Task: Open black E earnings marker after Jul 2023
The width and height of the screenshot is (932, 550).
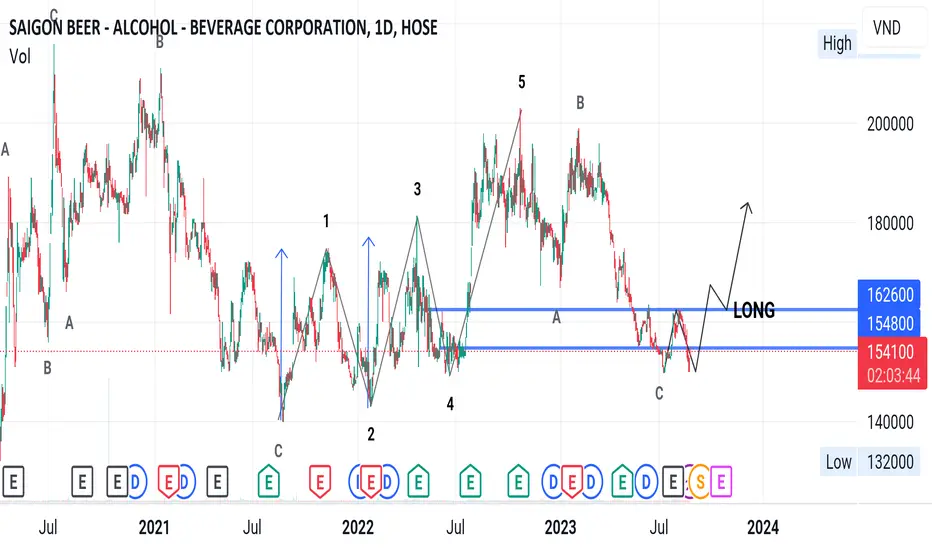Action: [673, 481]
